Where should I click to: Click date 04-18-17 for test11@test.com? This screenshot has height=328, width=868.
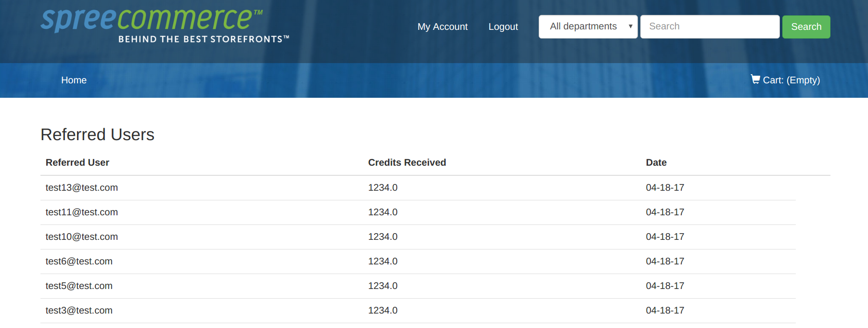tap(665, 212)
